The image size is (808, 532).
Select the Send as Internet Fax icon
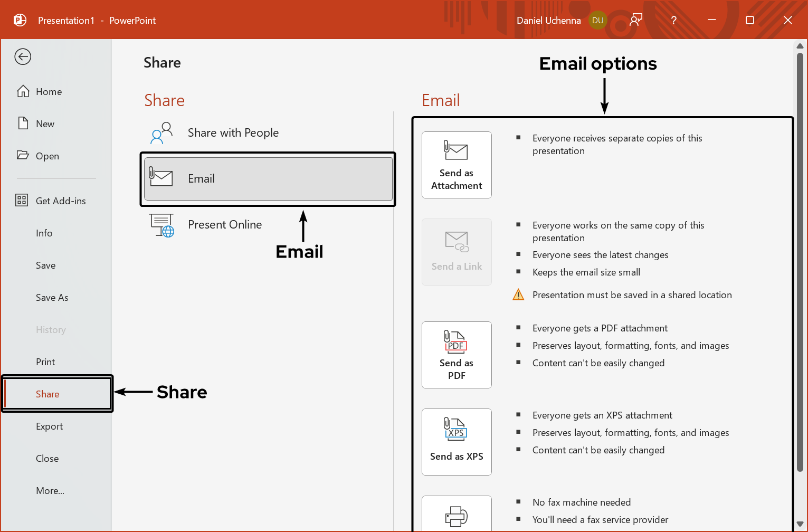tap(457, 517)
